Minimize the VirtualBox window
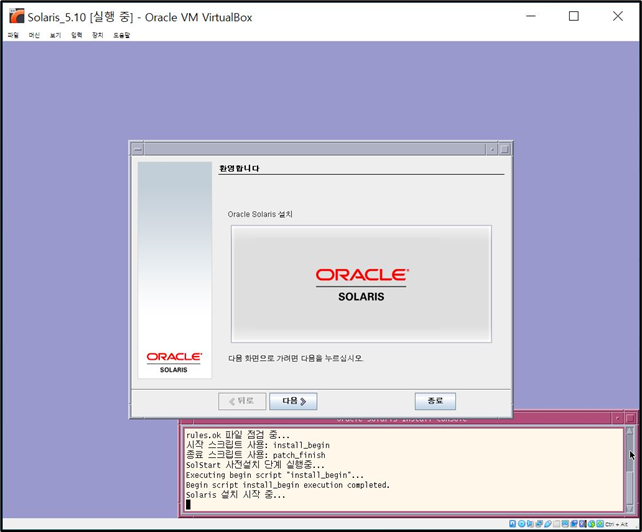Image resolution: width=642 pixels, height=532 pixels. [x=531, y=16]
